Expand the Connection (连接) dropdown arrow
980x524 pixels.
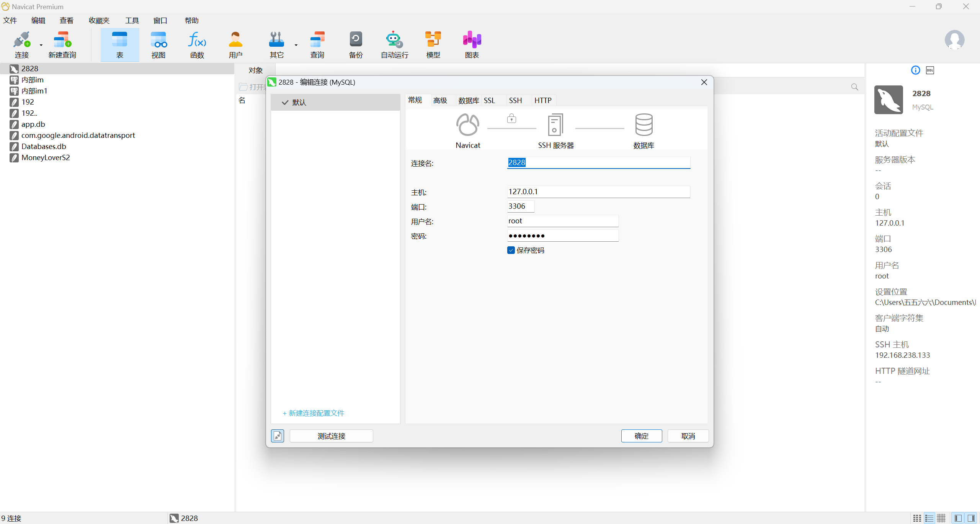(x=41, y=45)
